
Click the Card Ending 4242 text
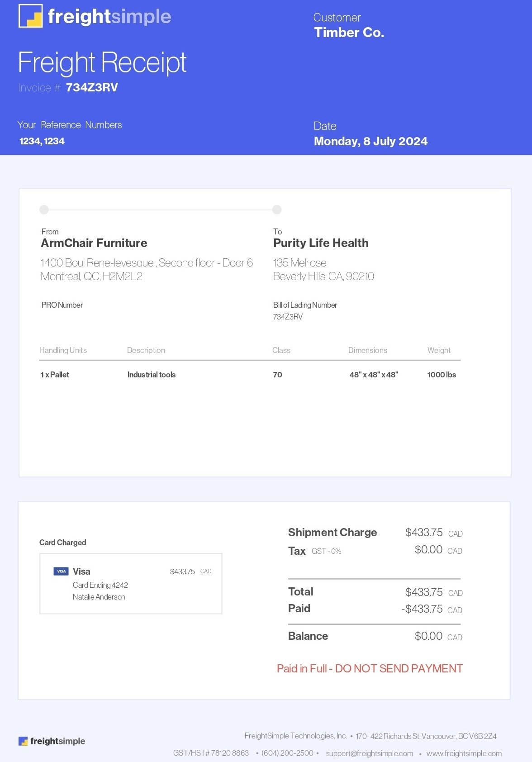click(100, 585)
